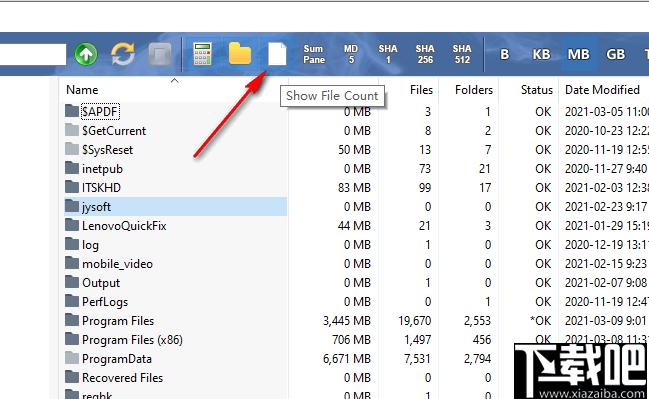Click the address input field in the toolbar
The width and height of the screenshot is (649, 399).
(33, 54)
